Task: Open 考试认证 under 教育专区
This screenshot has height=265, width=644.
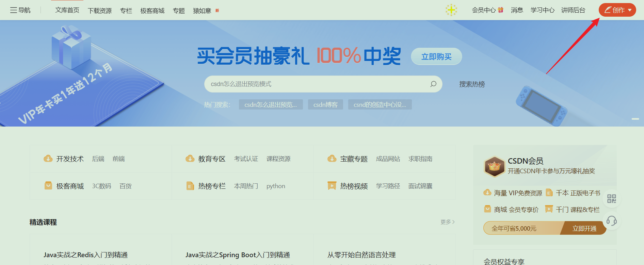Action: [246, 159]
